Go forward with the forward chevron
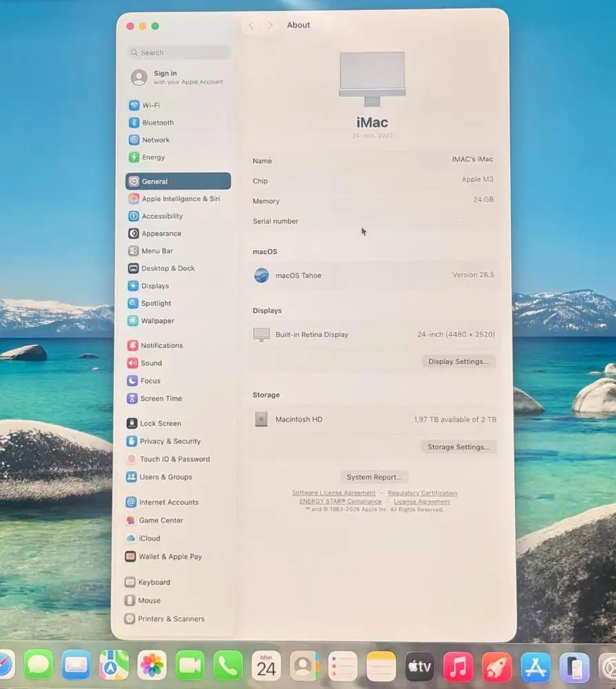Image resolution: width=616 pixels, height=689 pixels. (x=270, y=25)
